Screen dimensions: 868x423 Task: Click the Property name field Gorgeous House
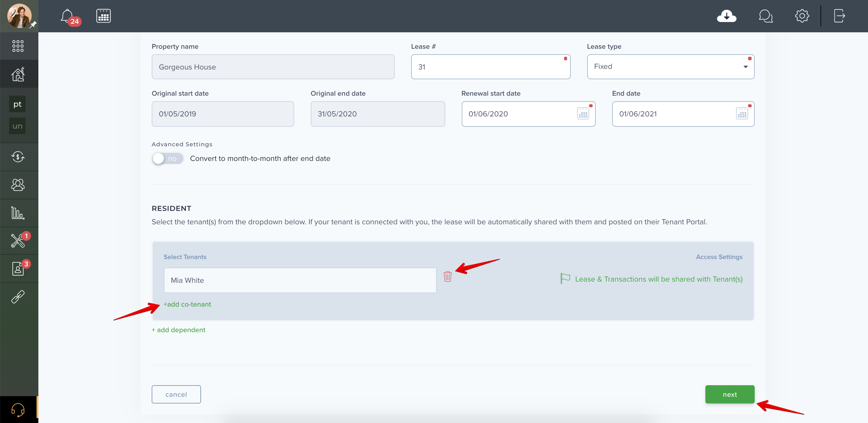[273, 67]
